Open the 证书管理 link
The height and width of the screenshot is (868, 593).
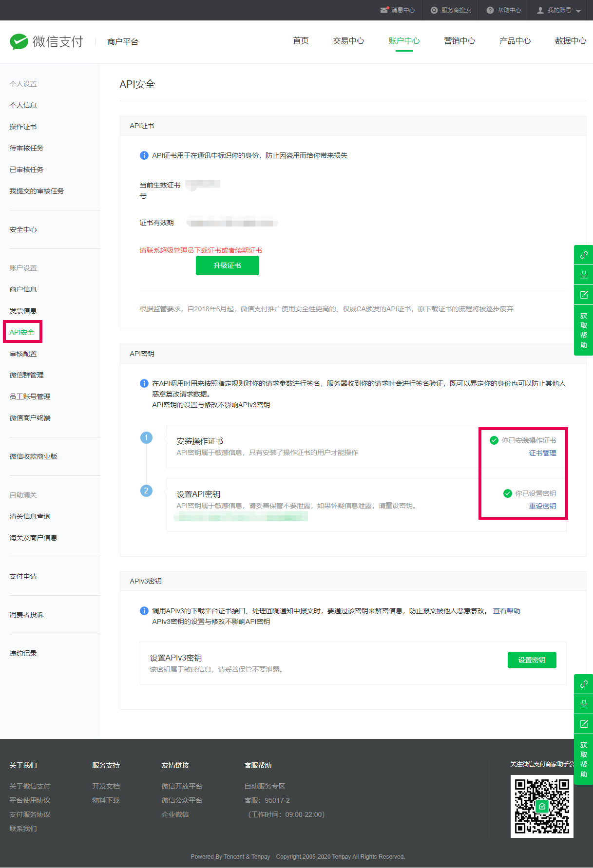(x=542, y=453)
